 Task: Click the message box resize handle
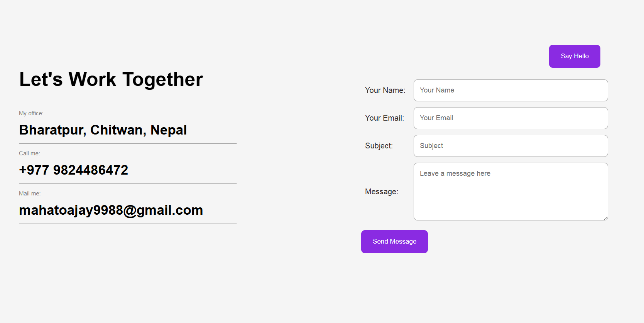[606, 218]
